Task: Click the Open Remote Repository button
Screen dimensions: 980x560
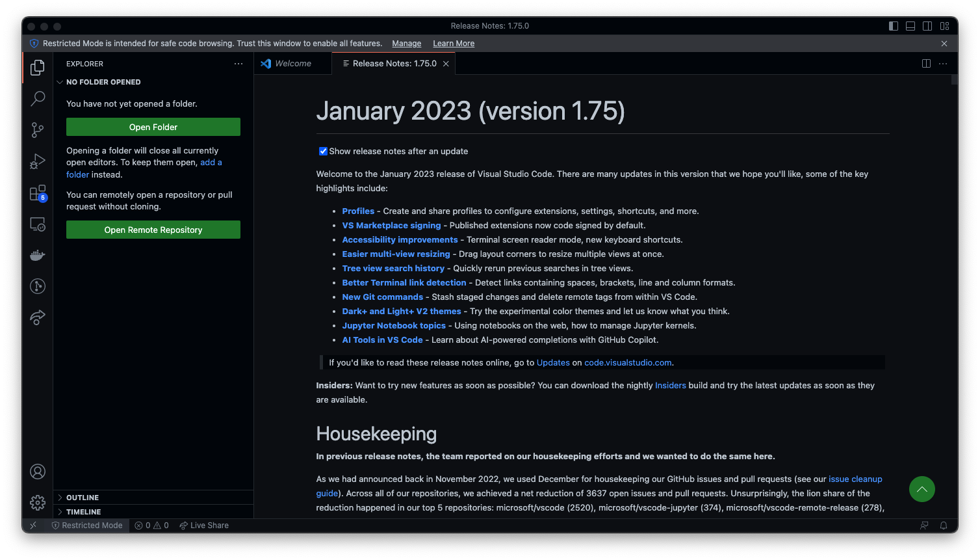Action: 153,230
